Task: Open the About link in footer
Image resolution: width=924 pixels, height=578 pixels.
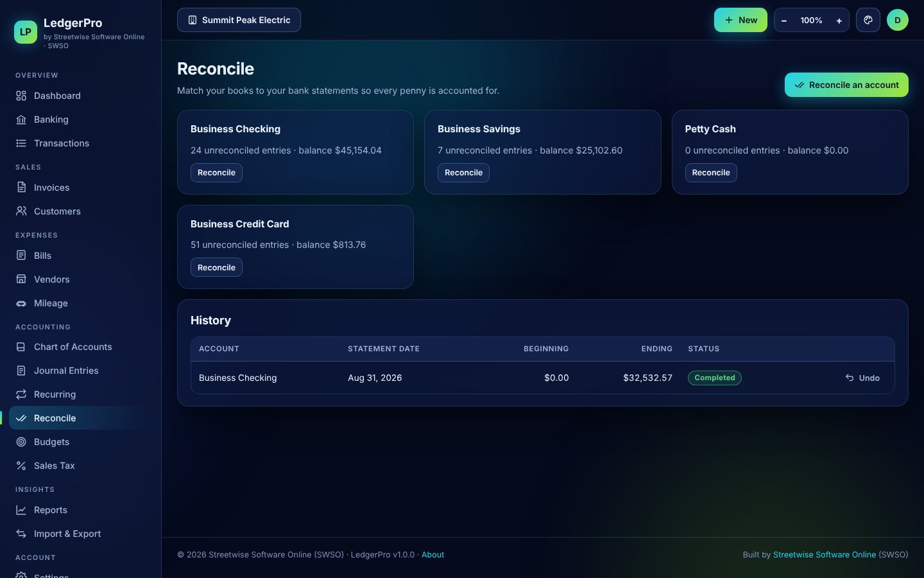Action: [x=432, y=555]
